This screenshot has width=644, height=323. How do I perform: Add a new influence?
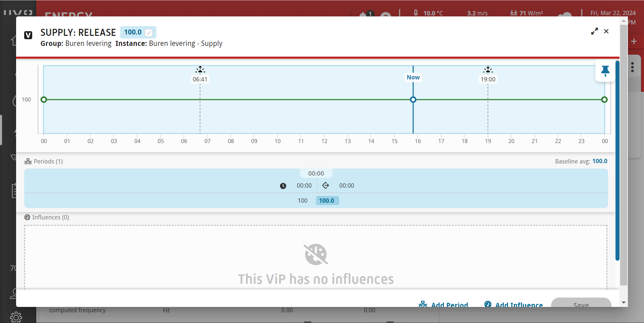pyautogui.click(x=514, y=304)
